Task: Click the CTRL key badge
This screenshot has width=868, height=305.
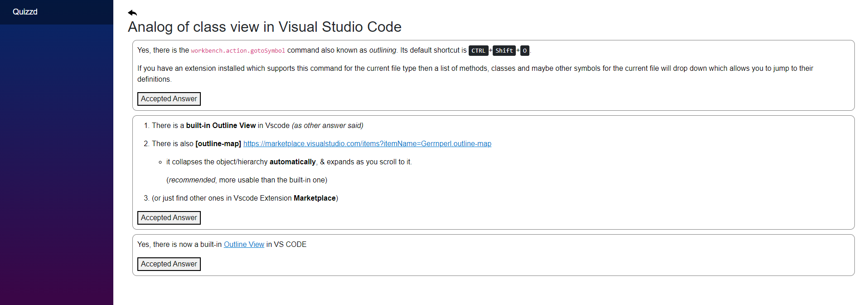Action: pos(478,51)
